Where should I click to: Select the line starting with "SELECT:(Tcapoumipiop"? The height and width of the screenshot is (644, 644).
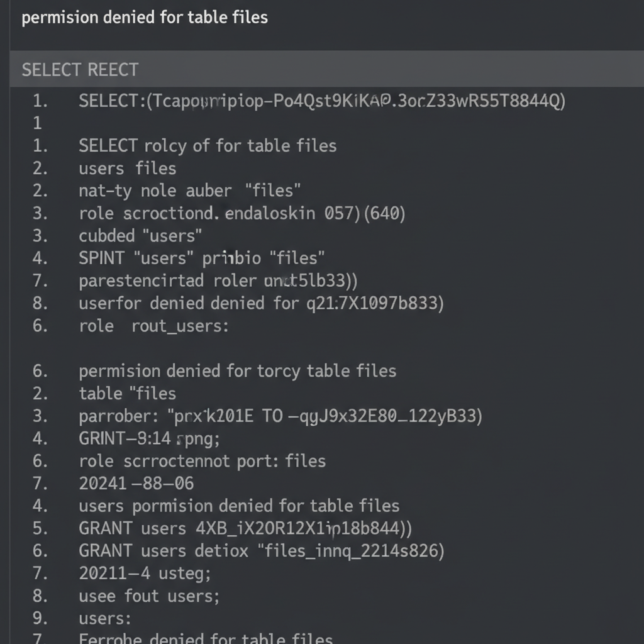[321, 101]
